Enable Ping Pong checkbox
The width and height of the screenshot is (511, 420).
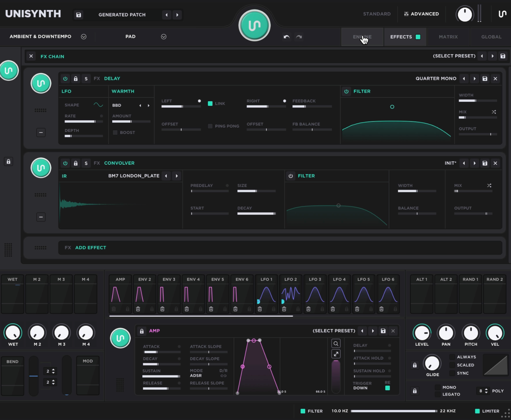point(210,126)
